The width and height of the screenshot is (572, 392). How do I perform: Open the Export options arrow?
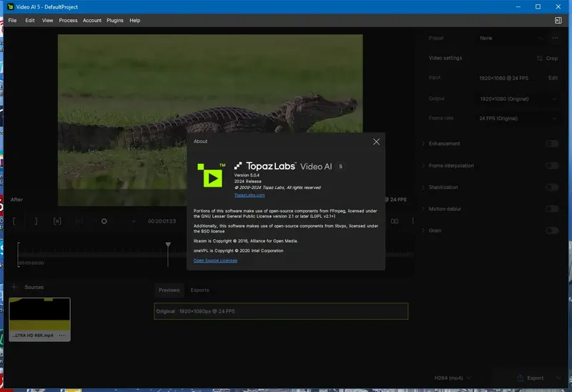tap(558, 378)
